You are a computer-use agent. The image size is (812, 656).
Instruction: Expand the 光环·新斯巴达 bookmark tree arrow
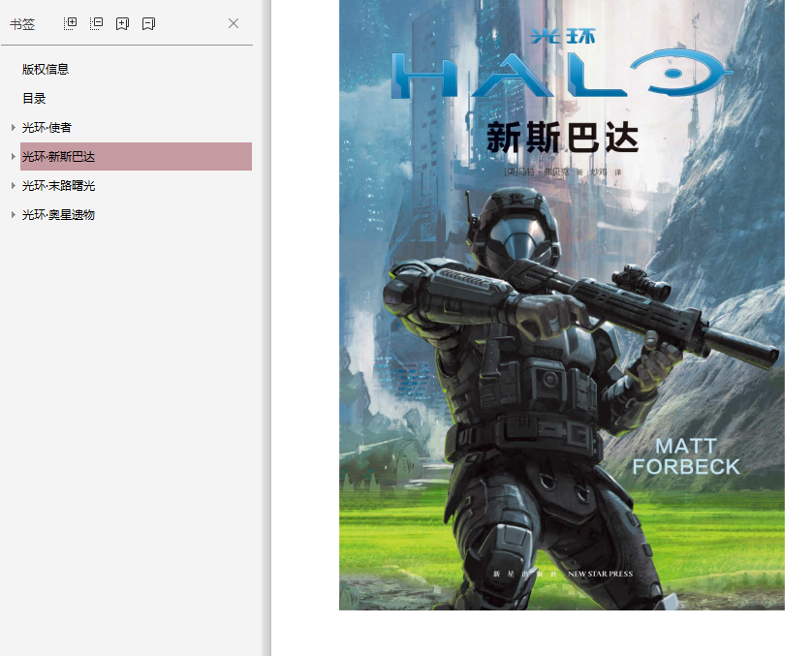[14, 156]
